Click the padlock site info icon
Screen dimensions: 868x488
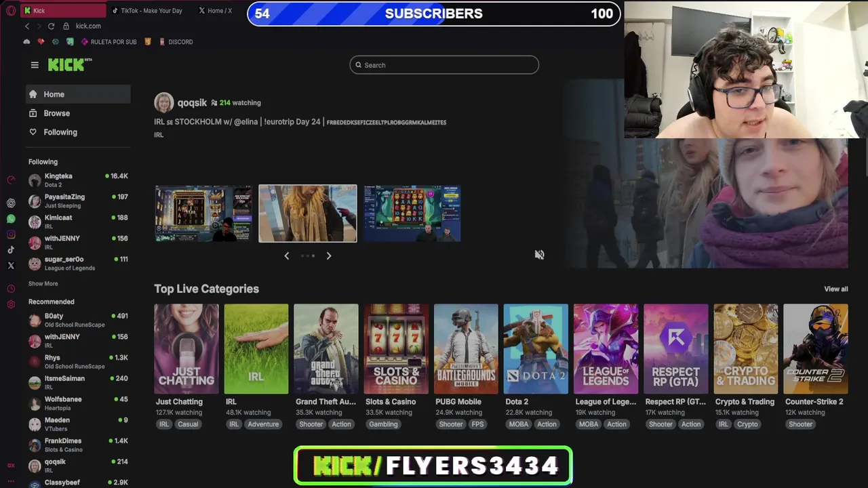[x=66, y=26]
